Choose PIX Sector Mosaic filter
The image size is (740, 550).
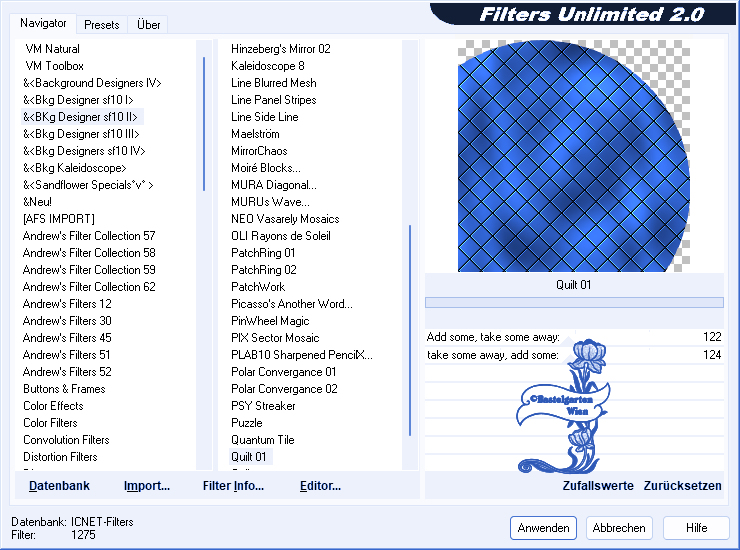(x=275, y=338)
